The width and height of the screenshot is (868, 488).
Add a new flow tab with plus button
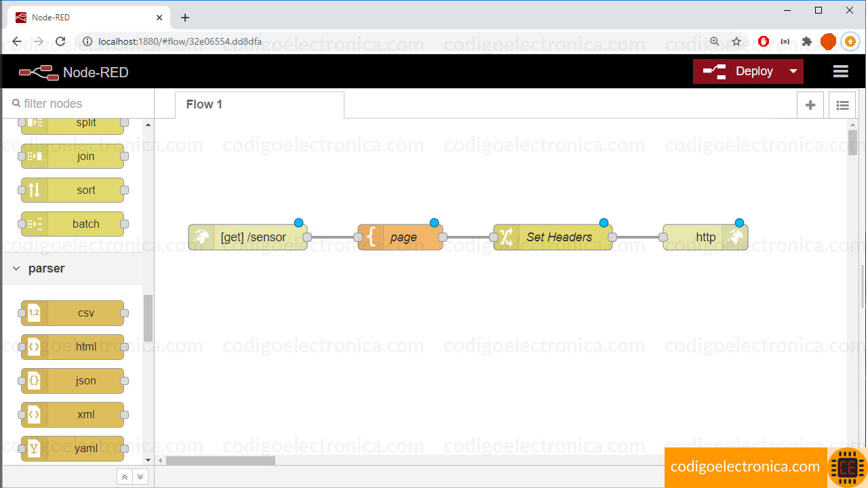click(810, 105)
